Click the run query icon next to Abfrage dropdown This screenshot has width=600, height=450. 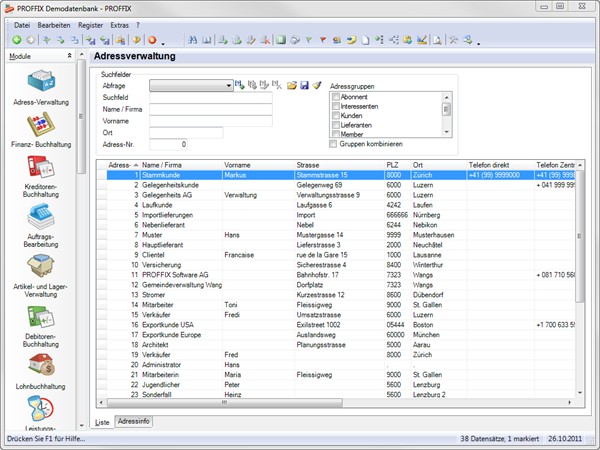240,85
